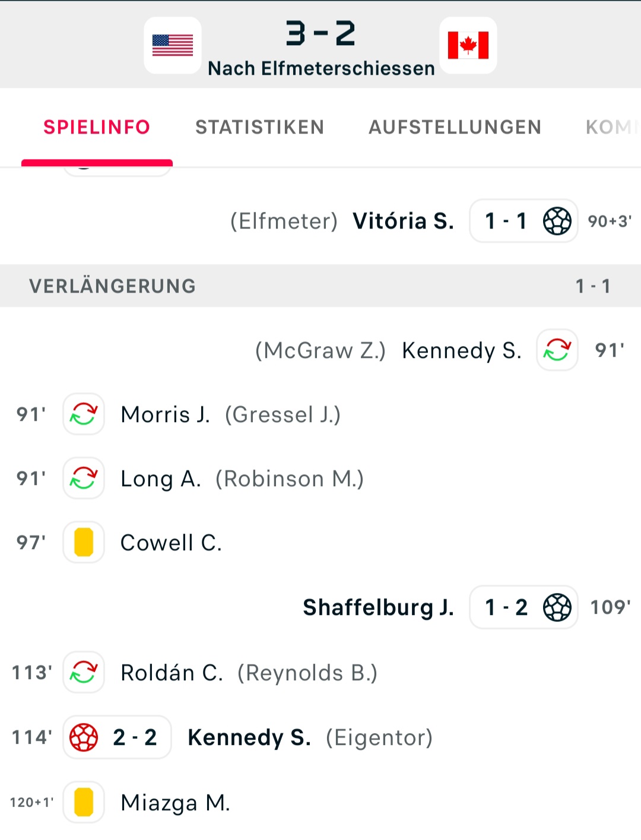
Task: Open Vitória S. penalty goal entry
Action: [404, 221]
